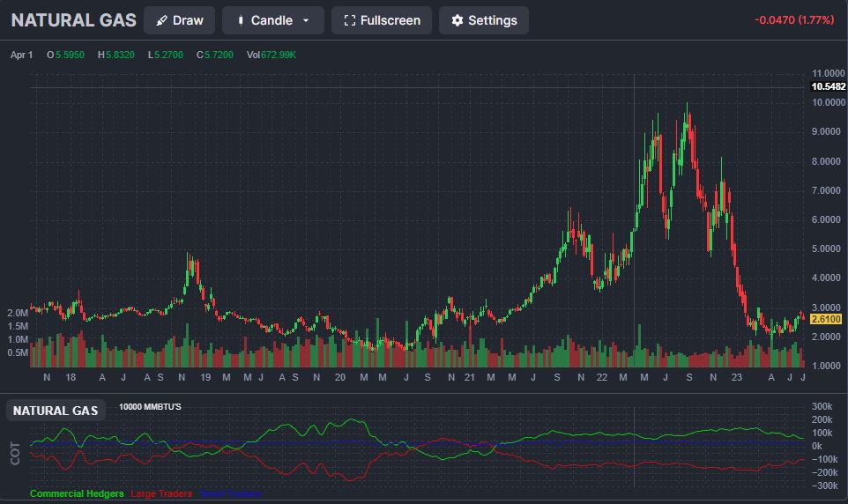Click the NATURAL GAS label in COT panel

point(56,411)
